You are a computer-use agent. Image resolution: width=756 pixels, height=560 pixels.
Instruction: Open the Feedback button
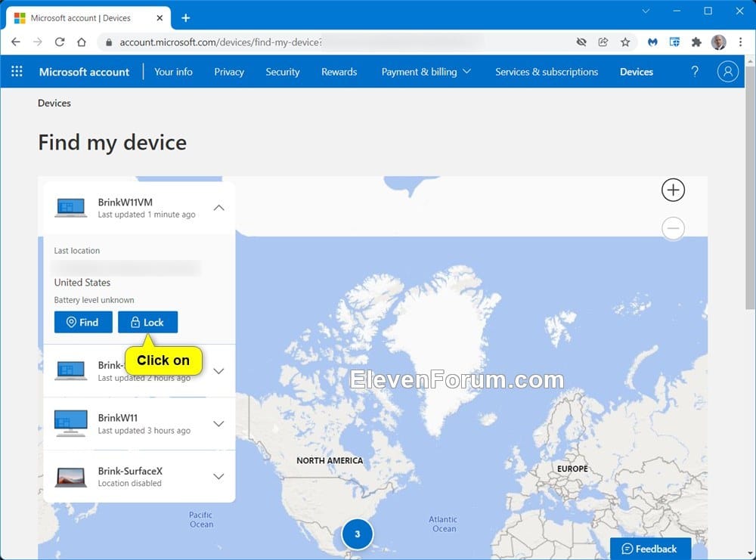pyautogui.click(x=650, y=549)
